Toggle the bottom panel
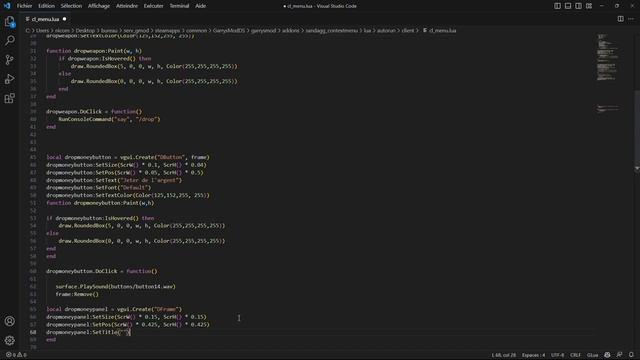Screen dimensions: 640x360 click(x=568, y=6)
